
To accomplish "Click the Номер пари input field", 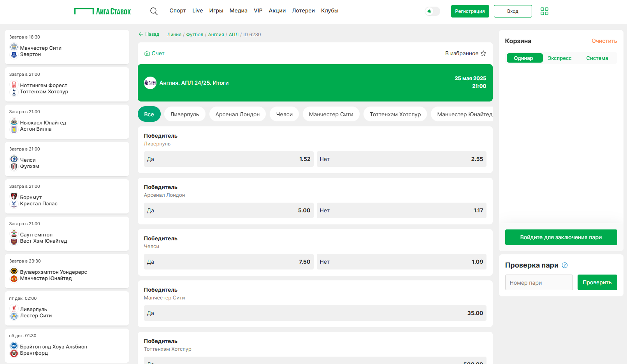I will coord(539,283).
